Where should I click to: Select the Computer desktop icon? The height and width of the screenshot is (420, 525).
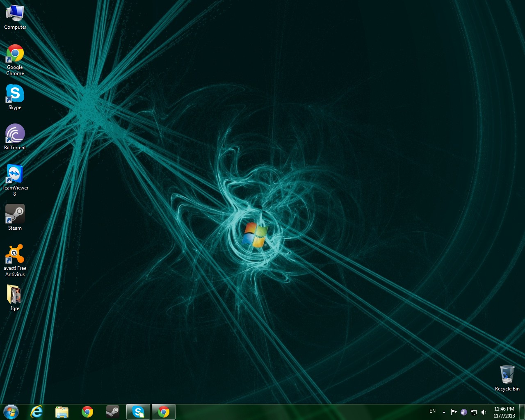[15, 17]
